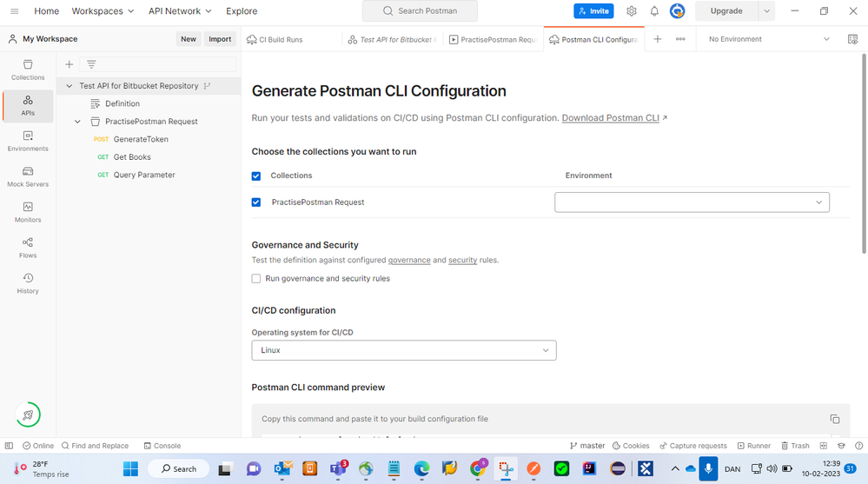Open Trash from status bar

coord(795,446)
